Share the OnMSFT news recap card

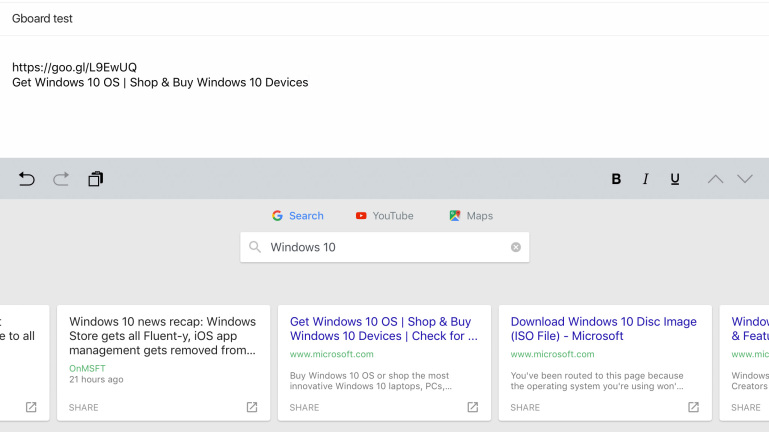point(83,407)
